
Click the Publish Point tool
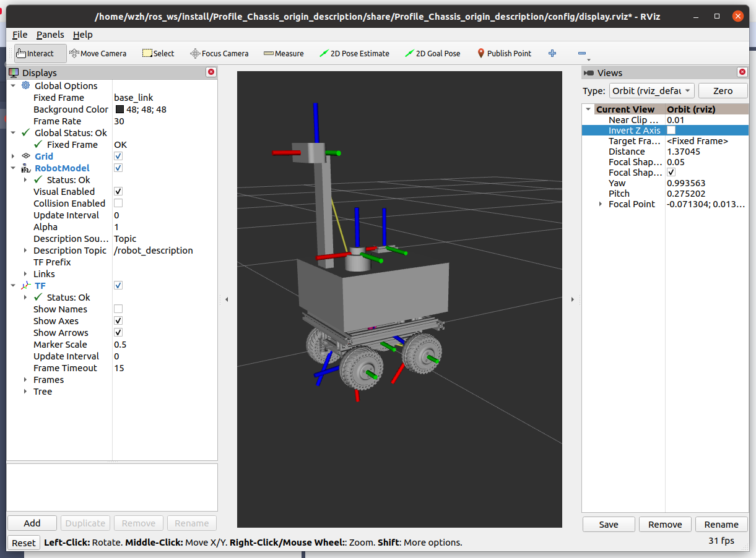(504, 53)
